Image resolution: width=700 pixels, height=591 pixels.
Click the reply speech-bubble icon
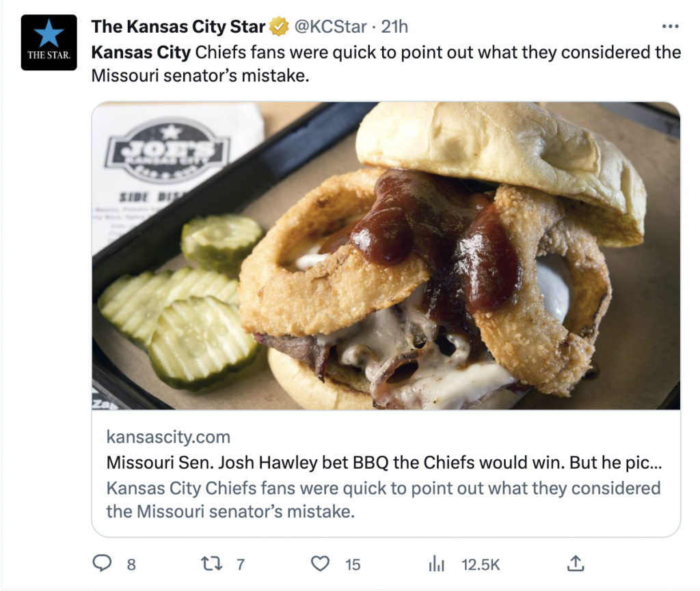(x=103, y=564)
